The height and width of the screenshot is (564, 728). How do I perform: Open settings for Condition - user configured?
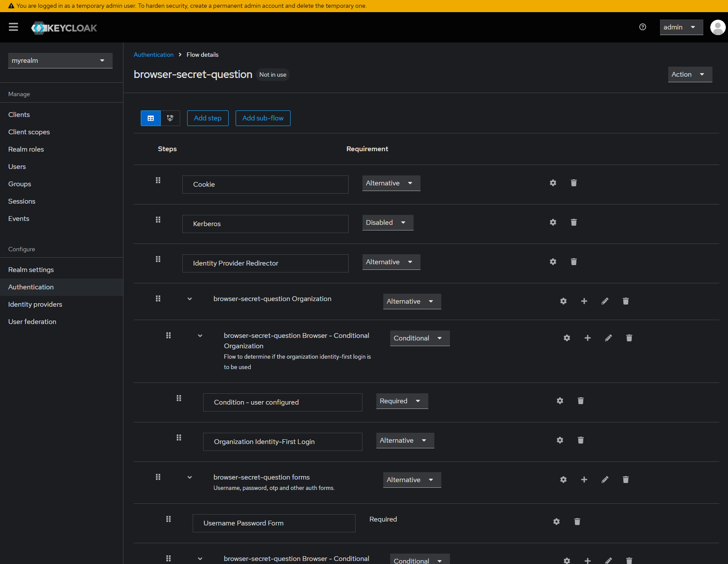560,401
